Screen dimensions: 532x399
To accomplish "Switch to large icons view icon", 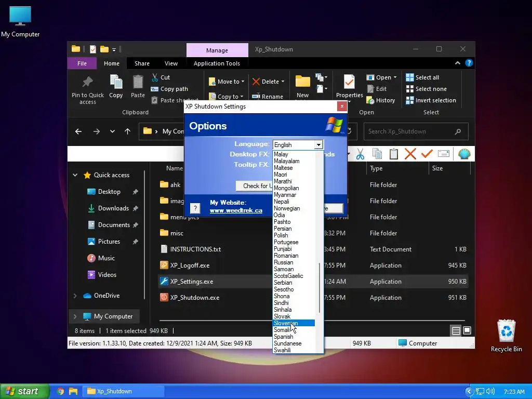I will click(467, 330).
